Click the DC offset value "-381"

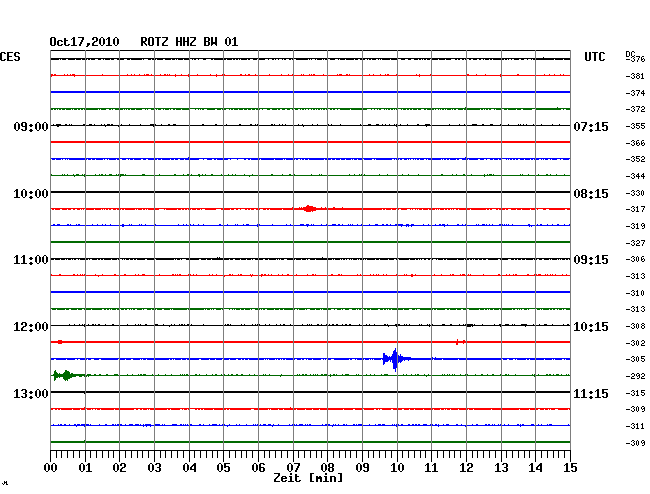coord(635,76)
